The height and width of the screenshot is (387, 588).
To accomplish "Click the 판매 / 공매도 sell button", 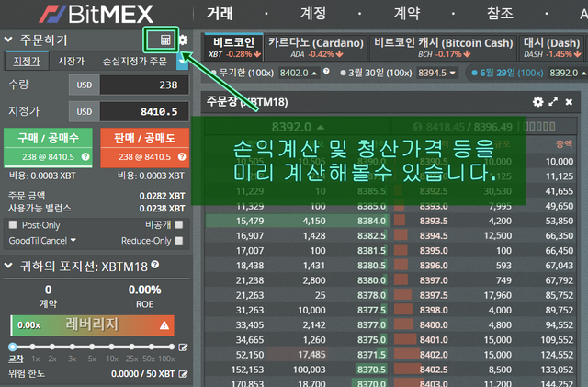I will coord(145,147).
